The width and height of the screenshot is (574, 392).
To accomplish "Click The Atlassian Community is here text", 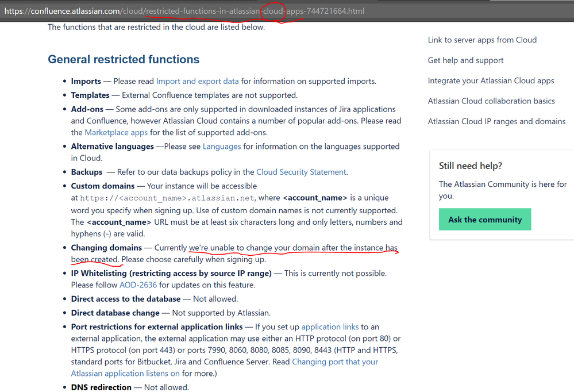I will [503, 190].
